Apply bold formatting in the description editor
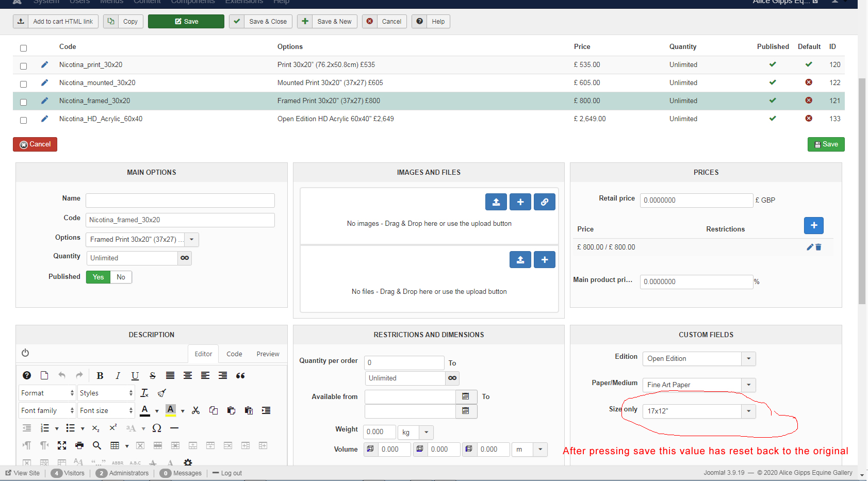Screen dimensions: 868x481 point(100,375)
